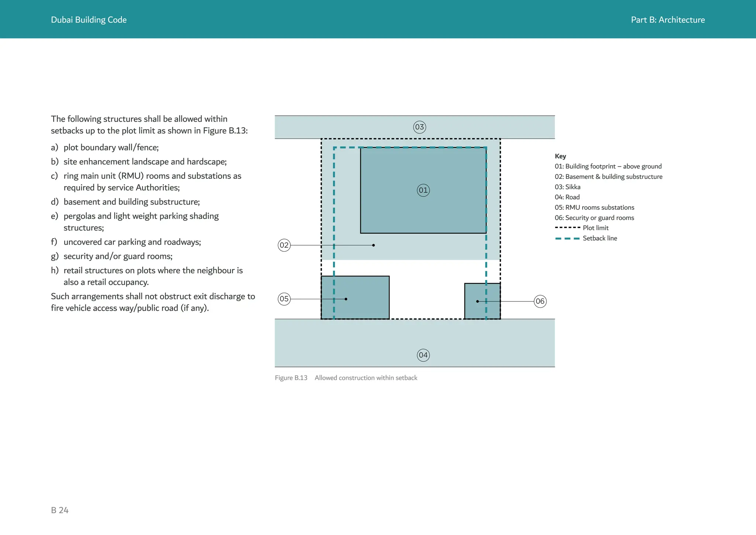The height and width of the screenshot is (535, 756).
Task: Click the 'Dubai Building Code' header title
Action: pos(89,20)
